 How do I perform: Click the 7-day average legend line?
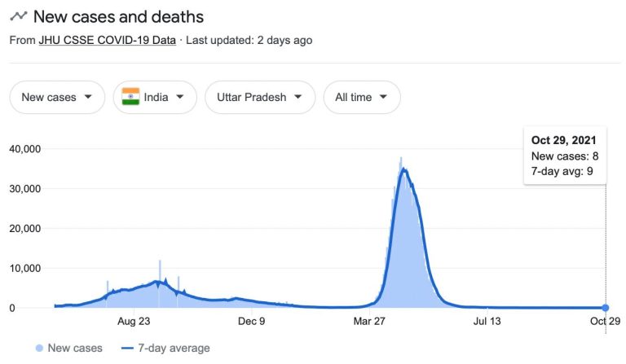[x=128, y=349]
